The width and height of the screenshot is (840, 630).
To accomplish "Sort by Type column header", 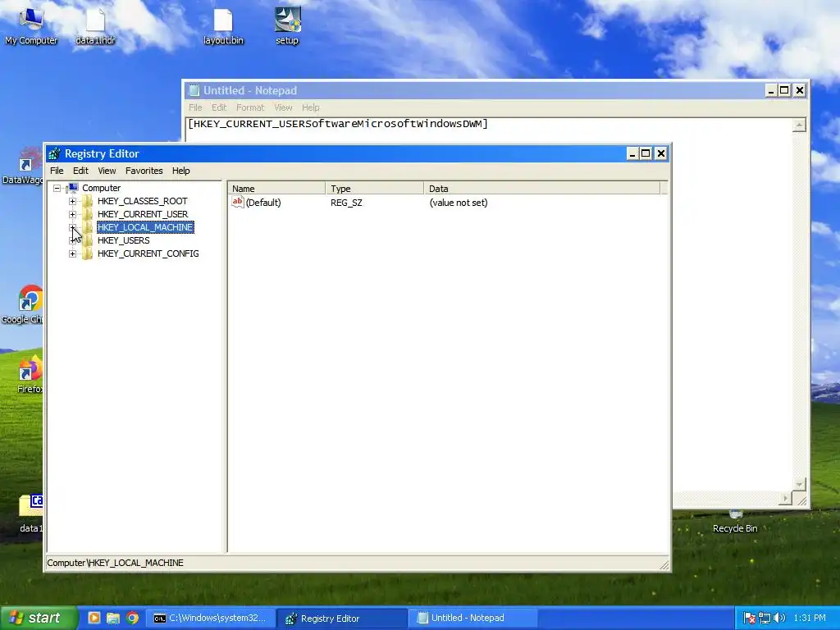I will [x=374, y=189].
